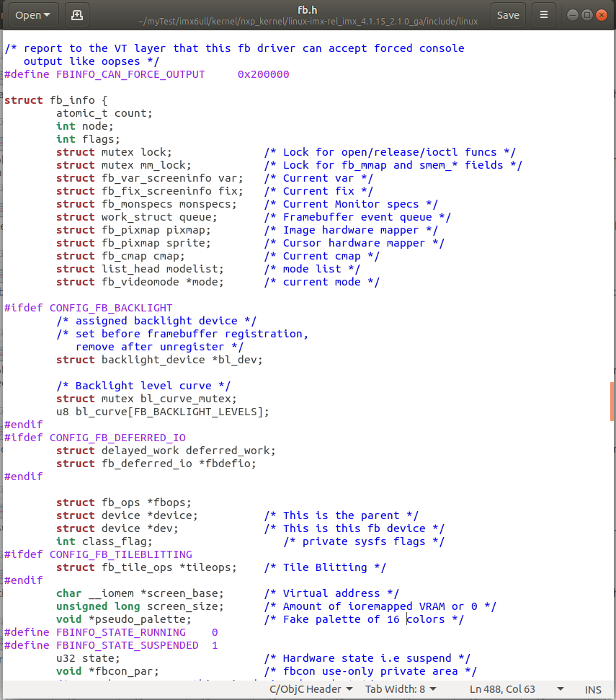Click 'int class_flag;' declaration
The image size is (616, 700).
tap(104, 541)
